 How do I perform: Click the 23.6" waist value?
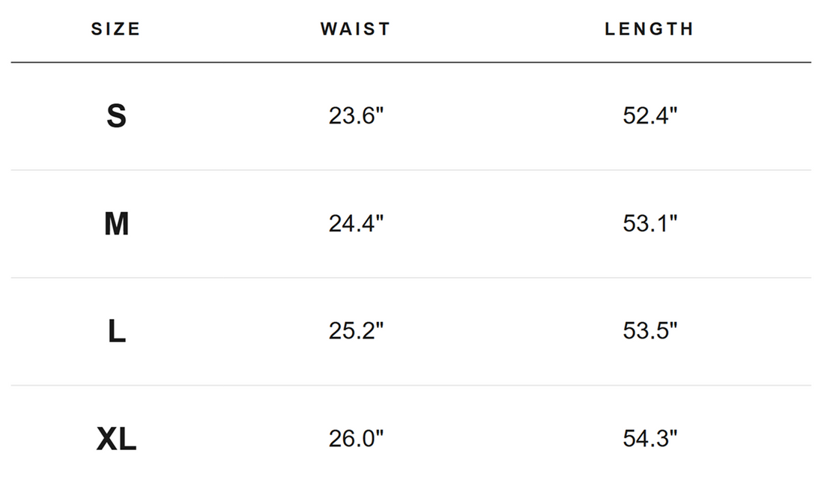(356, 115)
